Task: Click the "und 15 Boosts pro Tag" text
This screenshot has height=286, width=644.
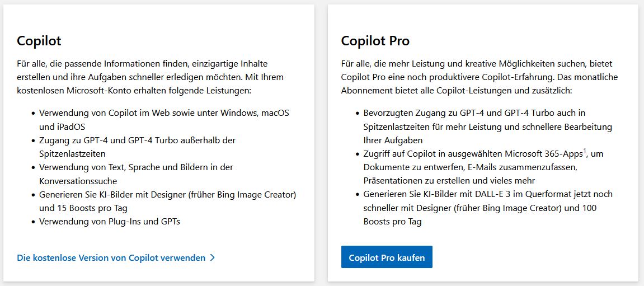Action: click(83, 208)
